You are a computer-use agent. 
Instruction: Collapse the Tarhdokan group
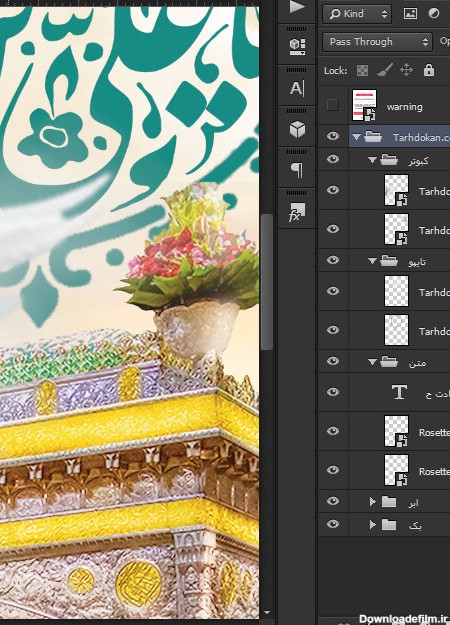(356, 137)
